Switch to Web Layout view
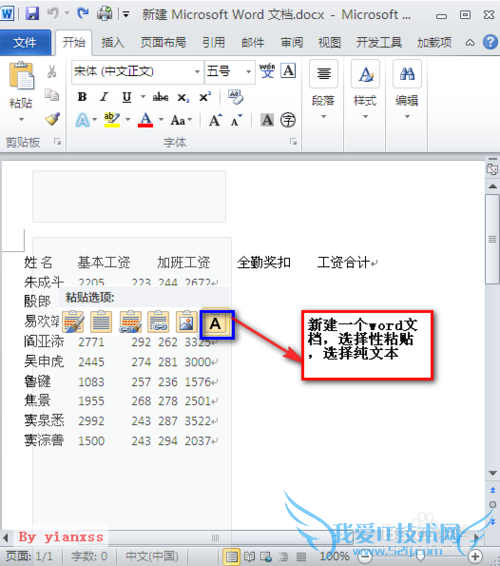The height and width of the screenshot is (566, 500). click(x=266, y=557)
